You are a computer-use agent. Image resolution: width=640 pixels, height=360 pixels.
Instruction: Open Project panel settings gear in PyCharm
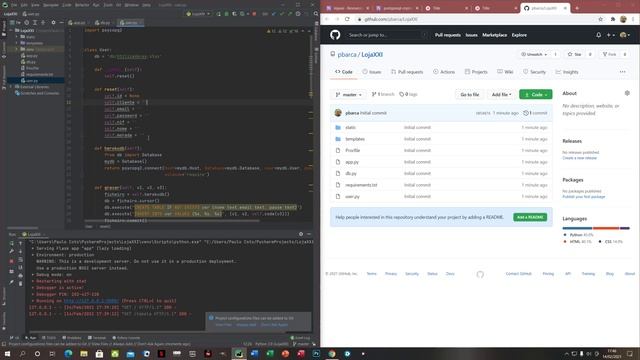click(x=53, y=22)
